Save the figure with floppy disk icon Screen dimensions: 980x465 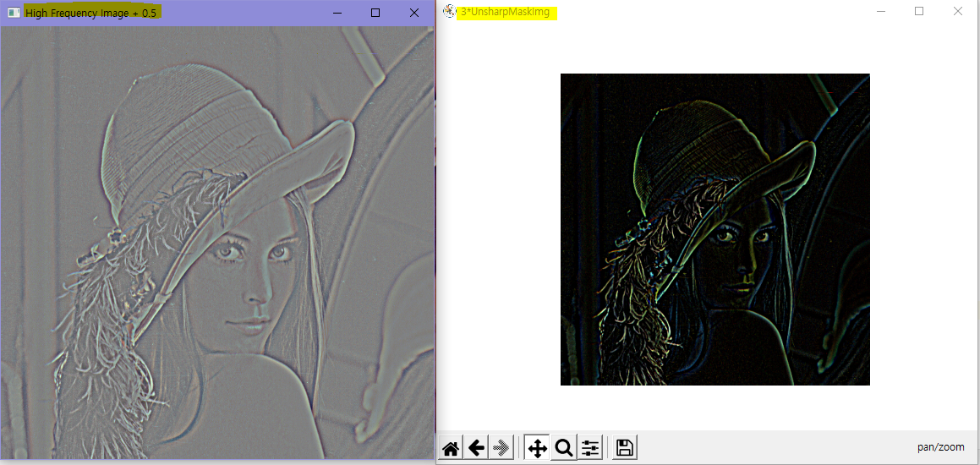pyautogui.click(x=625, y=447)
